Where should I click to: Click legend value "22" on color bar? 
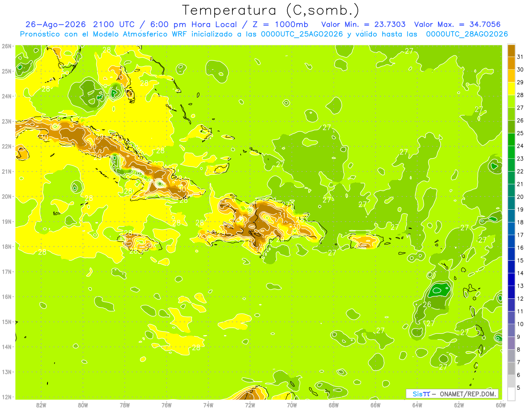pyautogui.click(x=520, y=171)
